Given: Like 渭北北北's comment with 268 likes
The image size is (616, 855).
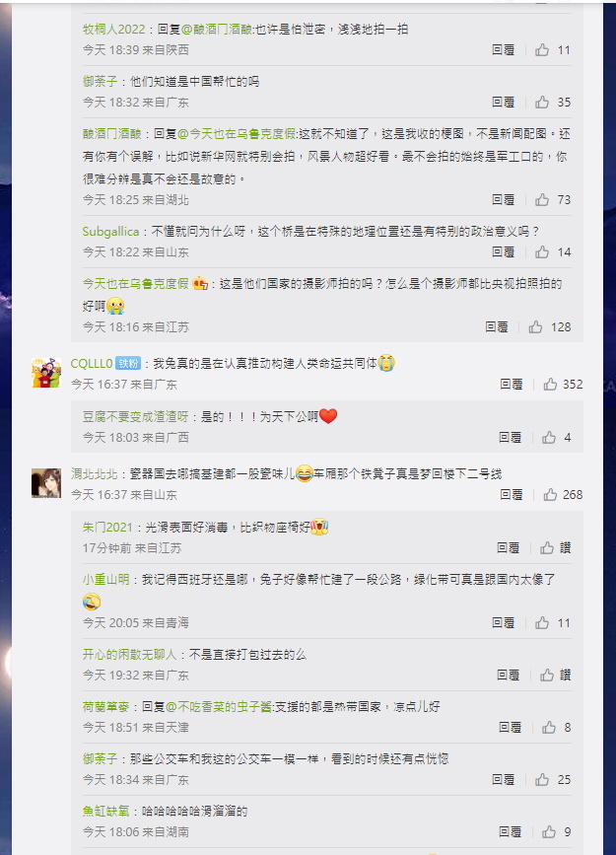Looking at the screenshot, I should (x=550, y=495).
